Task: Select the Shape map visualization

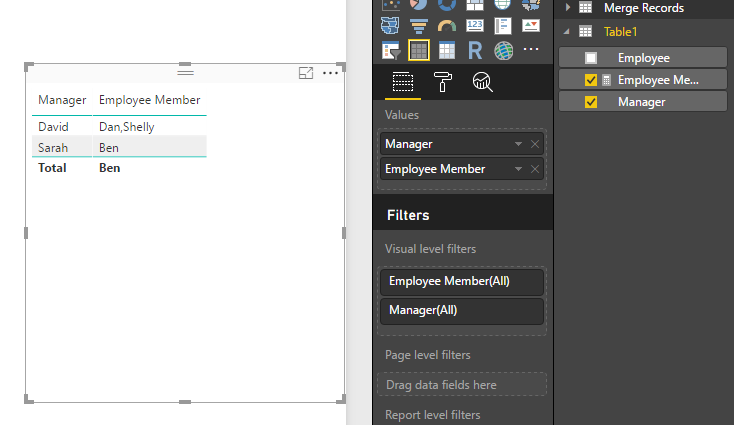Action: (390, 26)
